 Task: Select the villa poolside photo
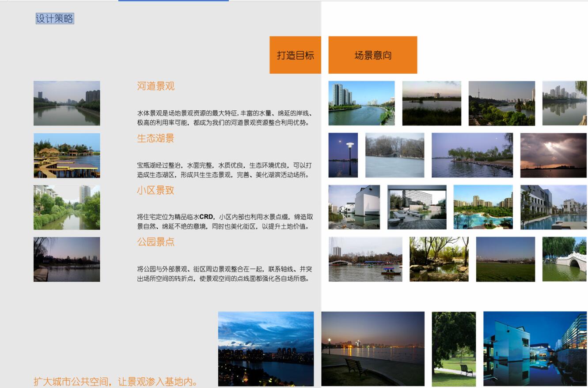(554, 207)
